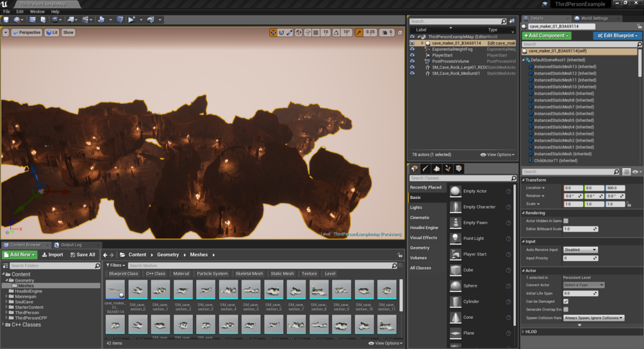Screen dimensions: 644x349
Task: Click the Save Current Level toolbar icon
Action: click(6, 20)
